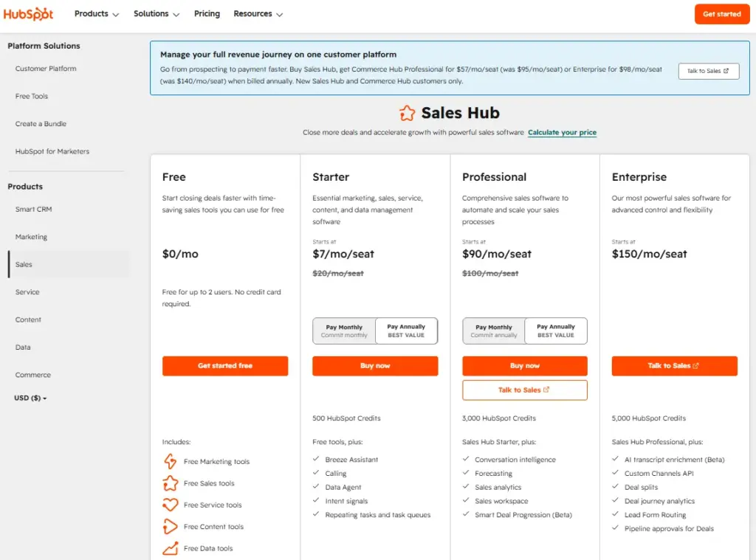Click the Deal splits feature
This screenshot has width=756, height=560.
click(x=641, y=487)
